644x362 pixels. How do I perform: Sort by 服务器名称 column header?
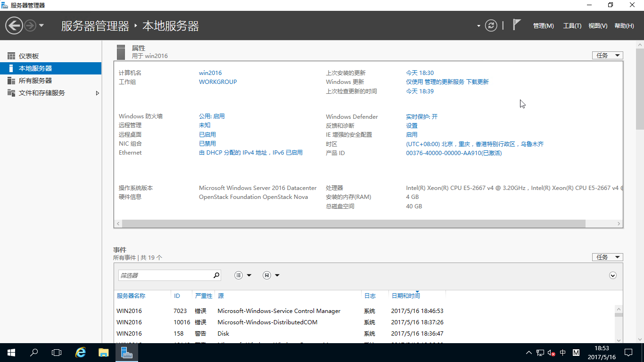(131, 296)
